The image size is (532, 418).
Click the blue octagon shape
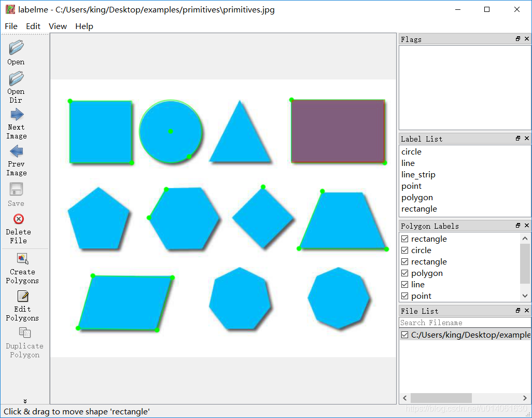(339, 298)
